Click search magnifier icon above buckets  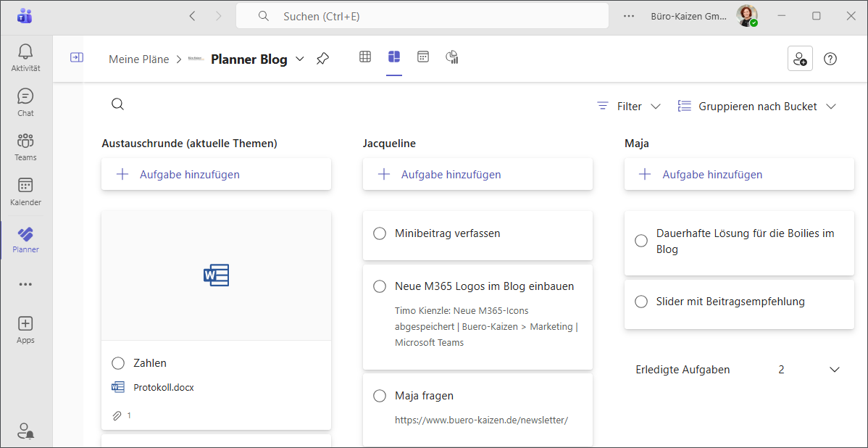pyautogui.click(x=118, y=104)
